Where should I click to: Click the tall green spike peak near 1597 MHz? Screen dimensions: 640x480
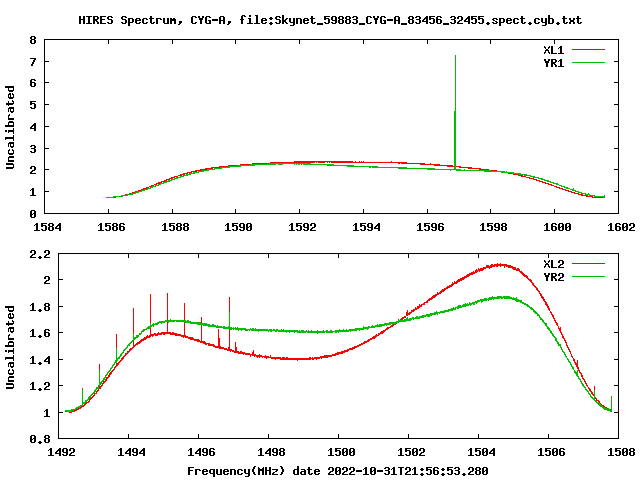455,56
